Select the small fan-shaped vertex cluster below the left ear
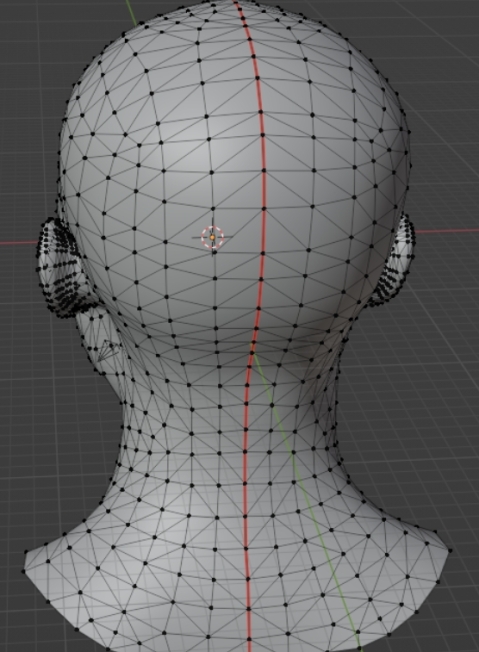This screenshot has height=652, width=479. click(109, 350)
